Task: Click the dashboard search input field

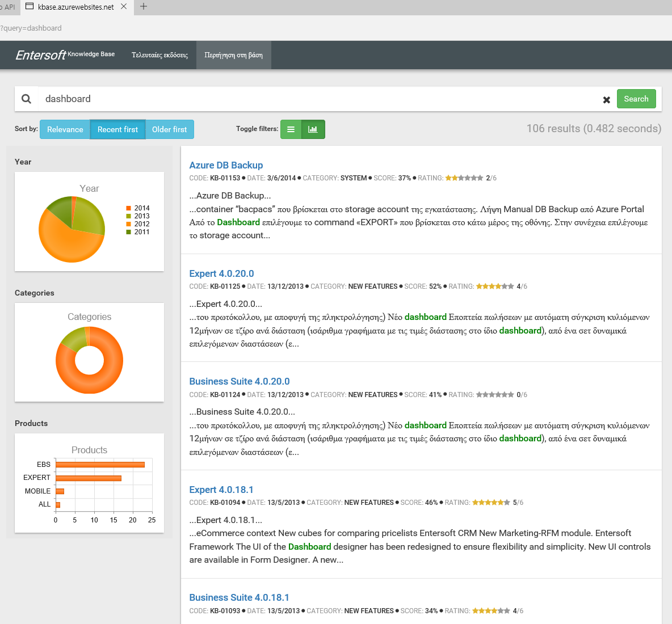Action: tap(318, 99)
